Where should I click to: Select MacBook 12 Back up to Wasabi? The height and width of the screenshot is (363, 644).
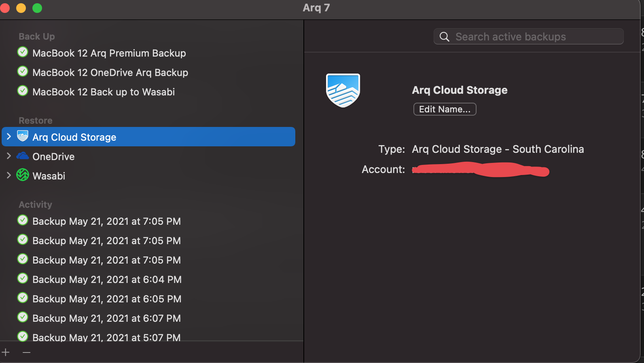(104, 92)
